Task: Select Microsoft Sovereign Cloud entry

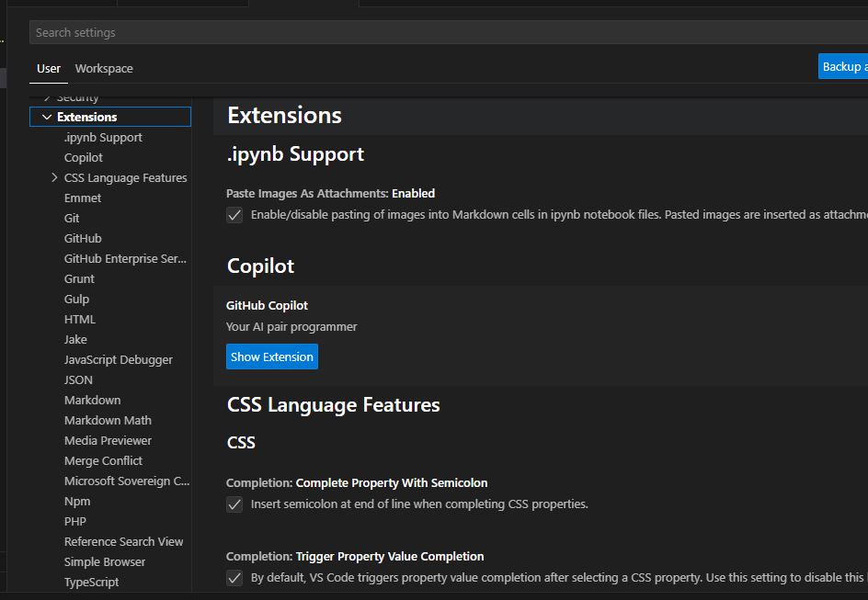Action: point(127,481)
